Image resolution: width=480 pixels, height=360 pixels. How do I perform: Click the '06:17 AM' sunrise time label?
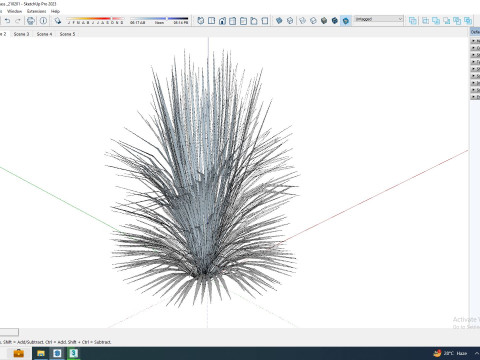(137, 23)
